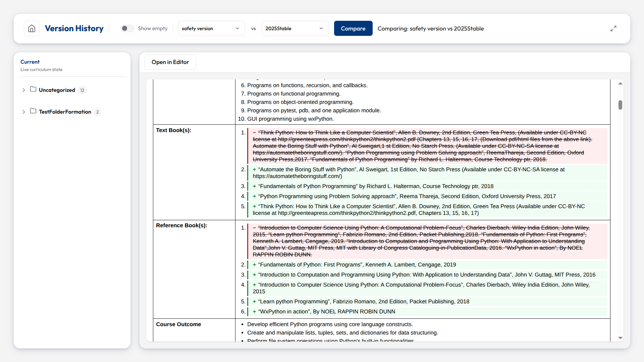Click the scrollbar down arrow
The height and width of the screenshot is (362, 644).
coord(620,338)
